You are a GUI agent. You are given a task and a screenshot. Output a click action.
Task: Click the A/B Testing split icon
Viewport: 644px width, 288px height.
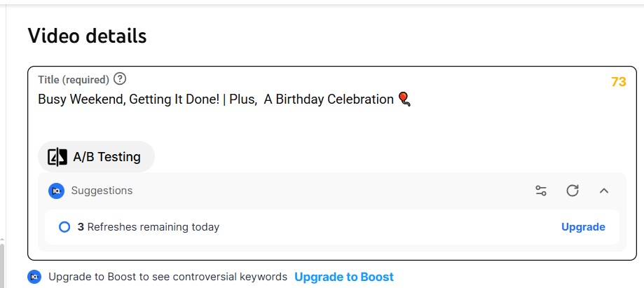(57, 157)
